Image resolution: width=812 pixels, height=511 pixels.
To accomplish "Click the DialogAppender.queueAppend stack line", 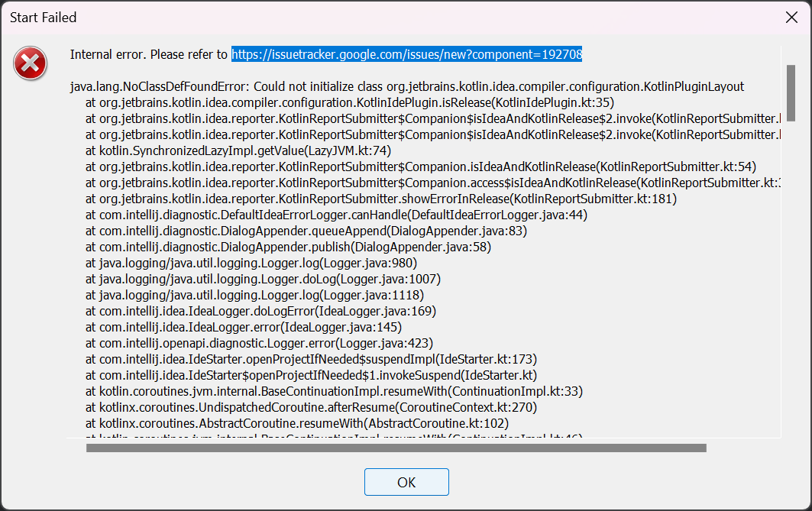I will tap(306, 231).
